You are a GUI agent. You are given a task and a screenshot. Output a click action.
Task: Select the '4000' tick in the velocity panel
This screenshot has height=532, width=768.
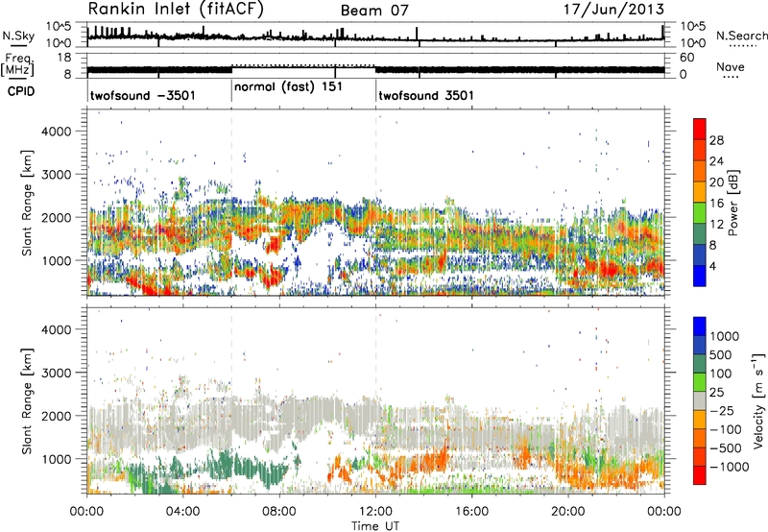56,329
